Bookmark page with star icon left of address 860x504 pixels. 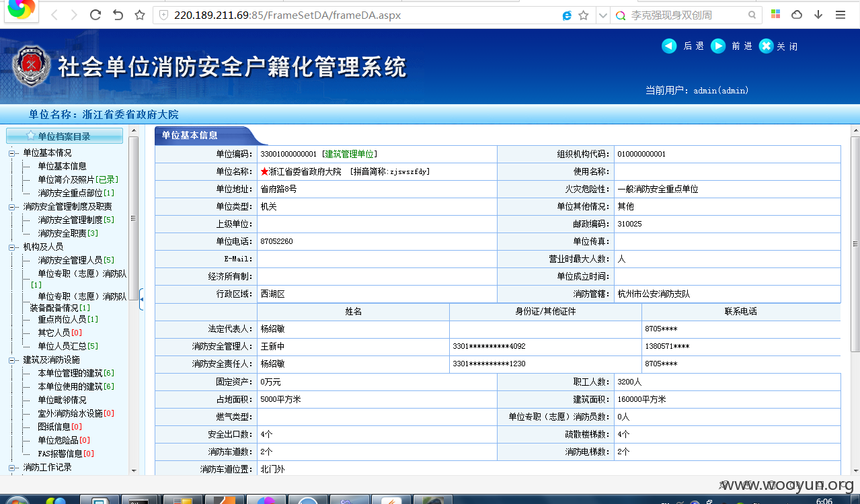(139, 15)
